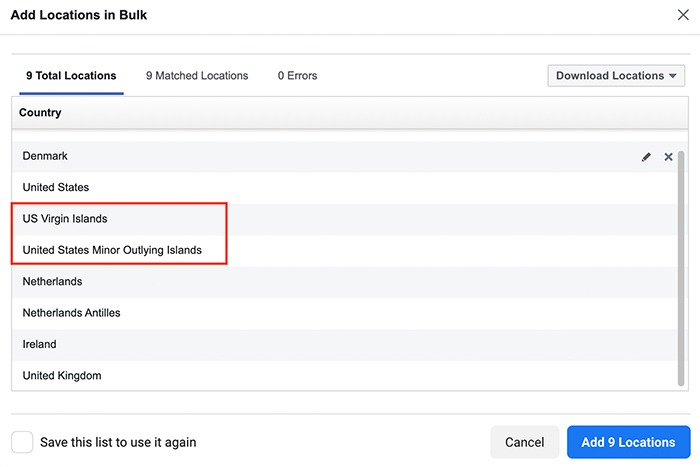Image resolution: width=700 pixels, height=467 pixels.
Task: Open the Download Locations dropdown
Action: point(616,76)
